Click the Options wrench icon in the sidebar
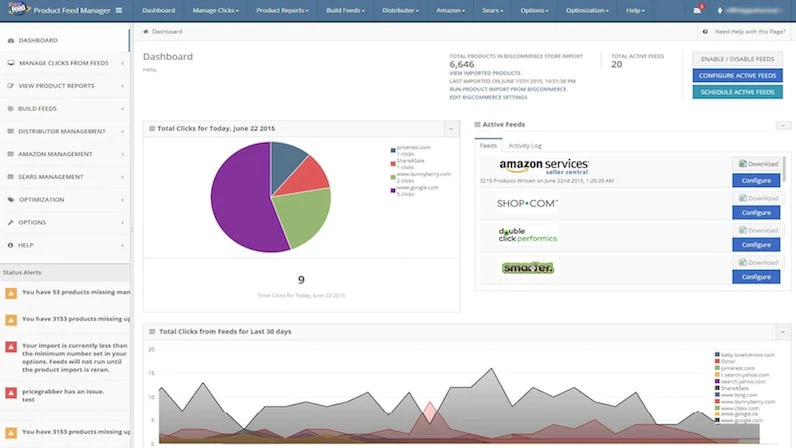 coord(11,222)
